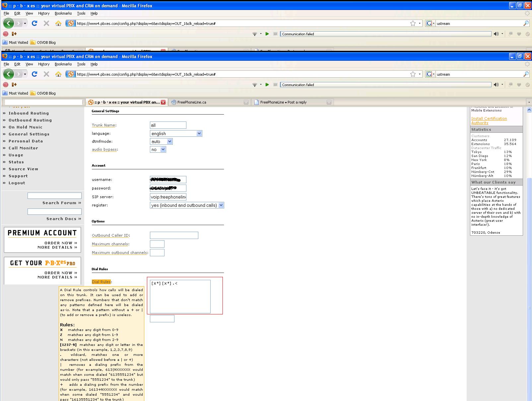The height and width of the screenshot is (401, 532).
Task: Click volume speaker icon in background window
Action: click(x=496, y=34)
